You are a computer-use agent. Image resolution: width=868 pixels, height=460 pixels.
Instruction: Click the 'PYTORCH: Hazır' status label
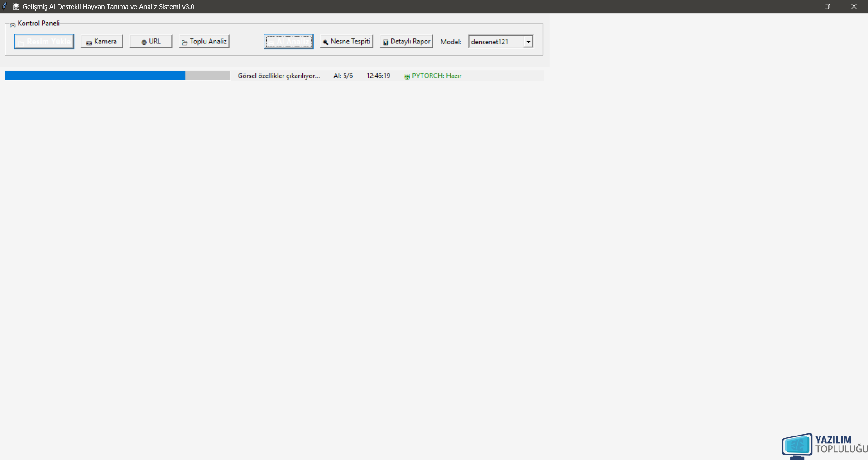[433, 76]
